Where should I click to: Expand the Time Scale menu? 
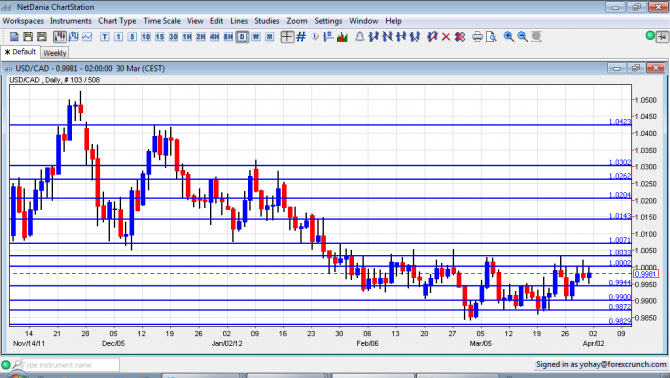tap(162, 21)
